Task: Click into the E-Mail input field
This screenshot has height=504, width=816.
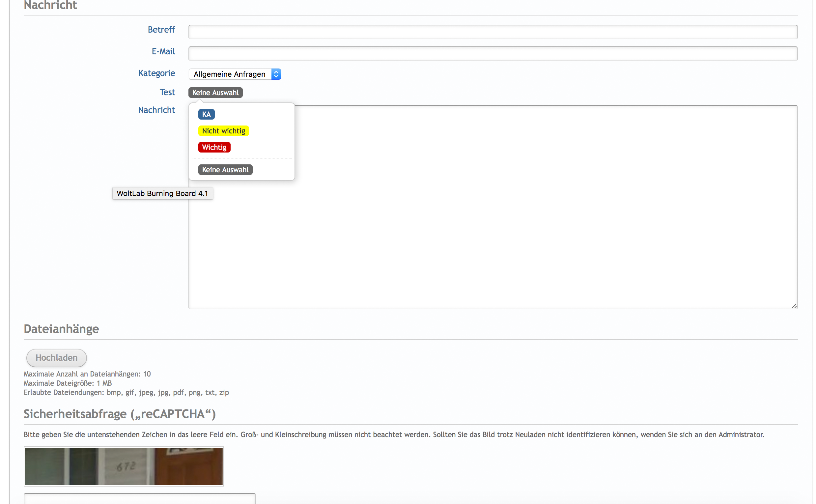Action: pyautogui.click(x=493, y=54)
